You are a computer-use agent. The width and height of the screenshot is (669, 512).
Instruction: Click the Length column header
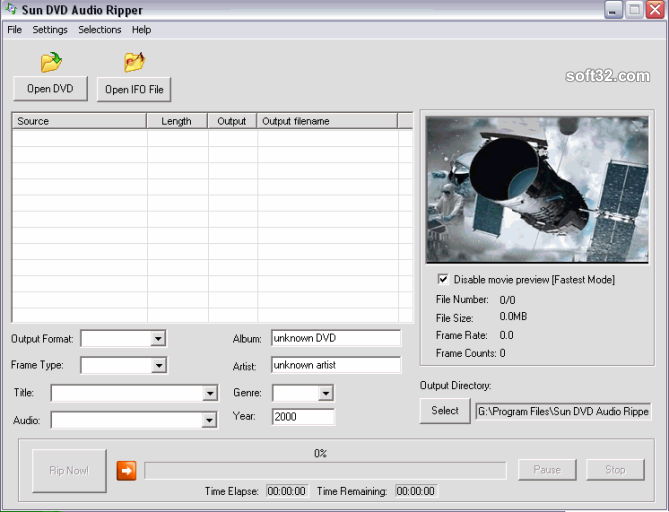[177, 121]
